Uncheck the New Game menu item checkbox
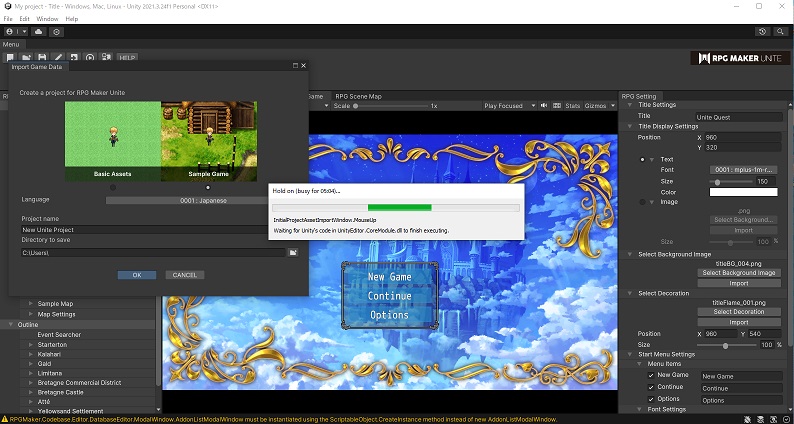This screenshot has width=794, height=424. click(651, 375)
